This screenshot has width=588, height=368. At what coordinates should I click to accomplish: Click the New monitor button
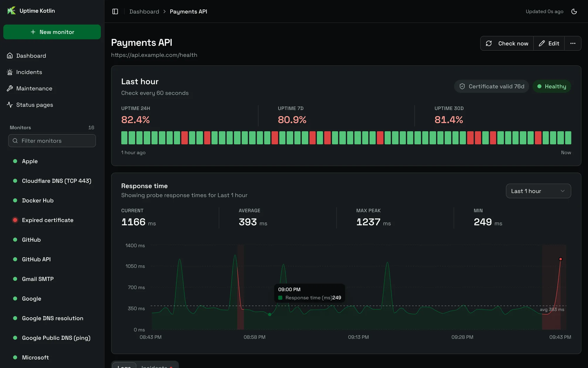[x=52, y=32]
